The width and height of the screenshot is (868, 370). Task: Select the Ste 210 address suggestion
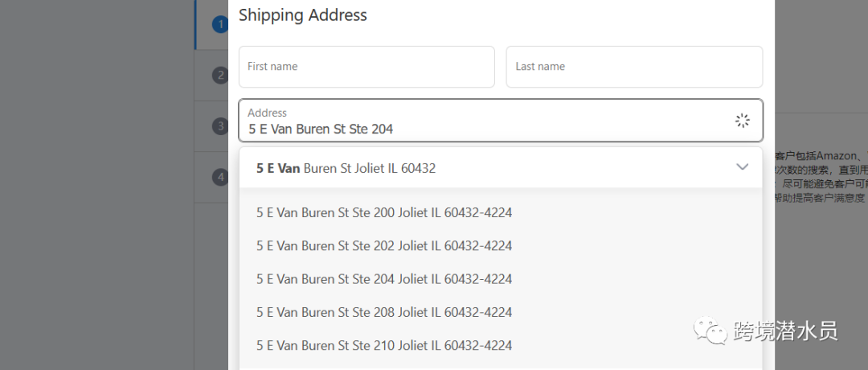(x=384, y=345)
